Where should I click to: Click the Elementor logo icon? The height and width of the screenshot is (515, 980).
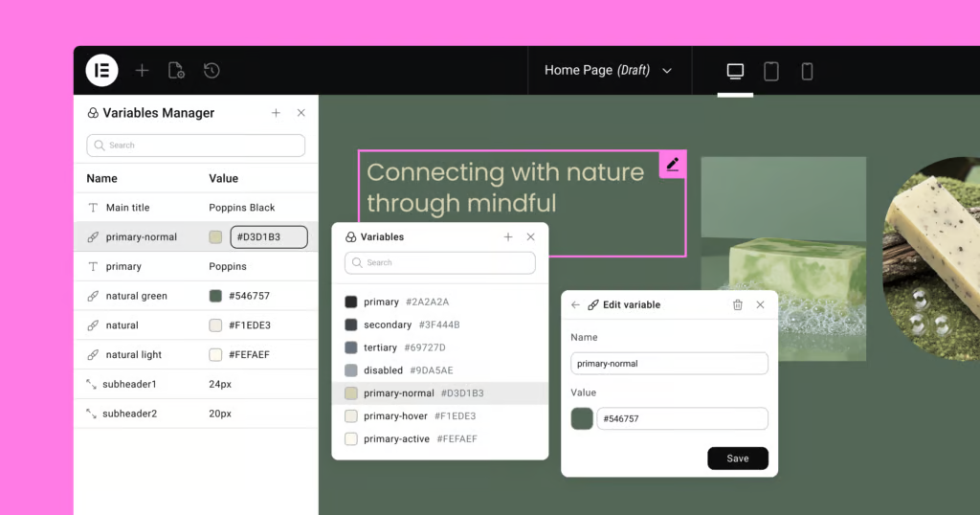pyautogui.click(x=101, y=70)
